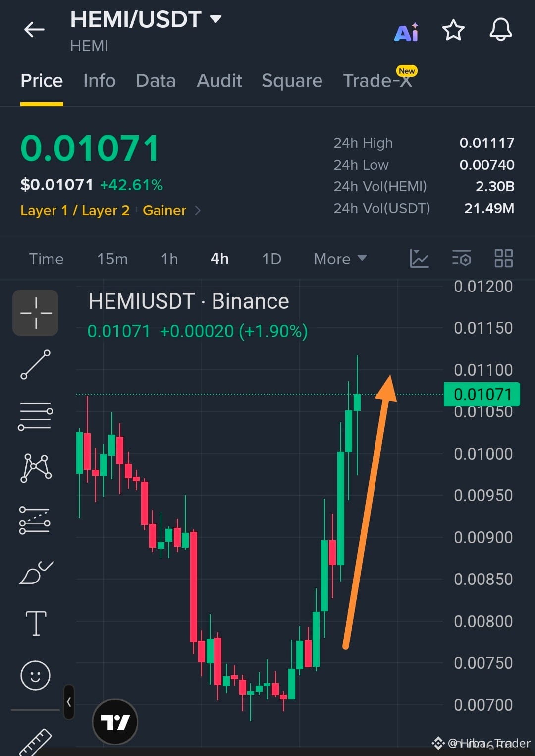The width and height of the screenshot is (535, 756).
Task: Select the horizontal lines Fibonacci tool
Action: tap(35, 416)
